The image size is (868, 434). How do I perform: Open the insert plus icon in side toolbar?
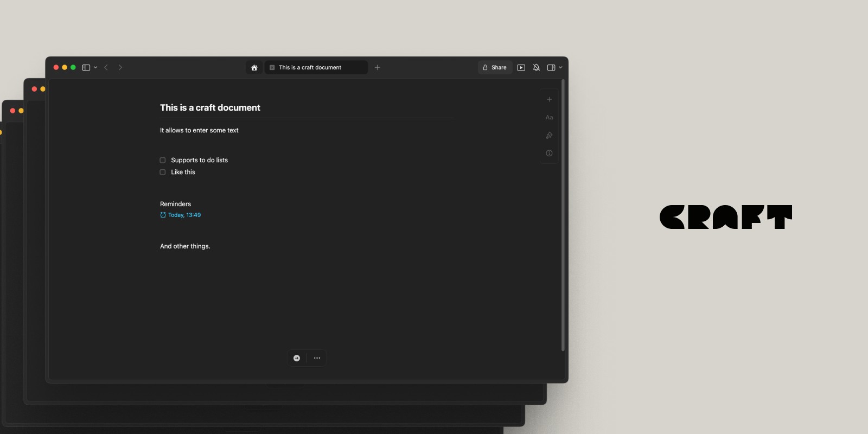tap(549, 99)
